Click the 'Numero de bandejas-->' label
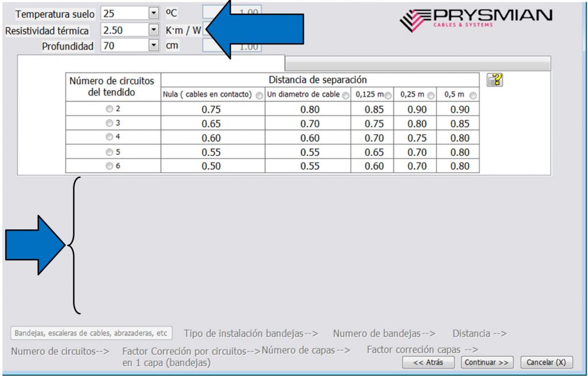This screenshot has height=376, width=588. pos(384,333)
